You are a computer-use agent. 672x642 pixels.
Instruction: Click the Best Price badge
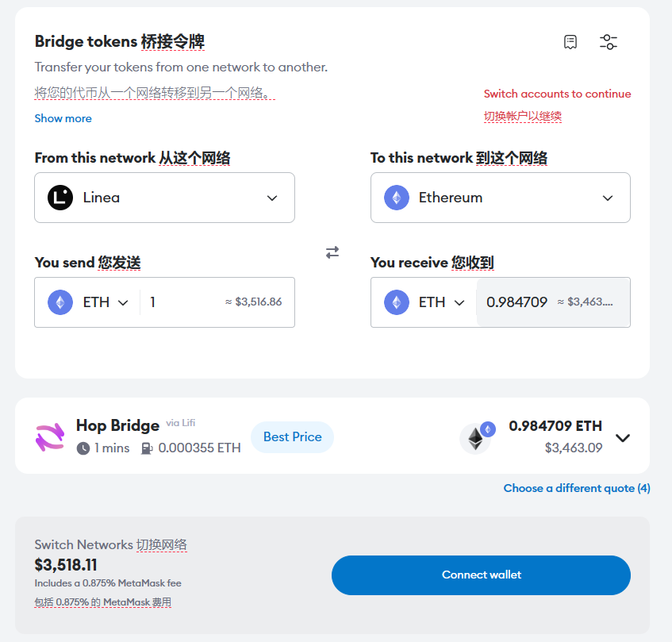pos(292,437)
